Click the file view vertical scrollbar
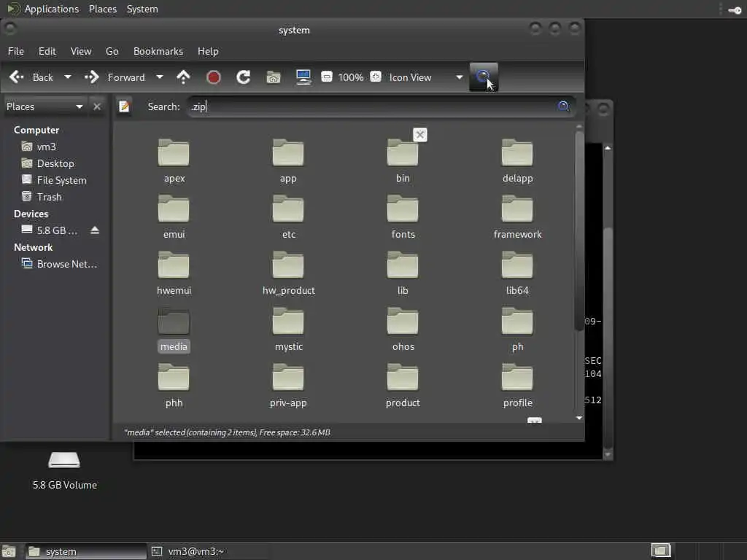 [x=579, y=231]
